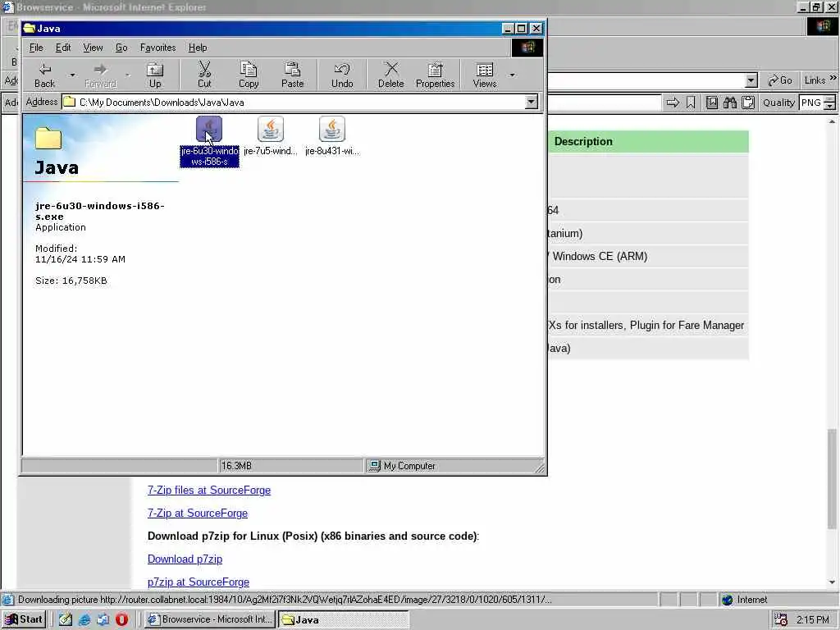Copy the selected file using the Copy icon
Viewport: 840px width, 630px height.
point(248,75)
